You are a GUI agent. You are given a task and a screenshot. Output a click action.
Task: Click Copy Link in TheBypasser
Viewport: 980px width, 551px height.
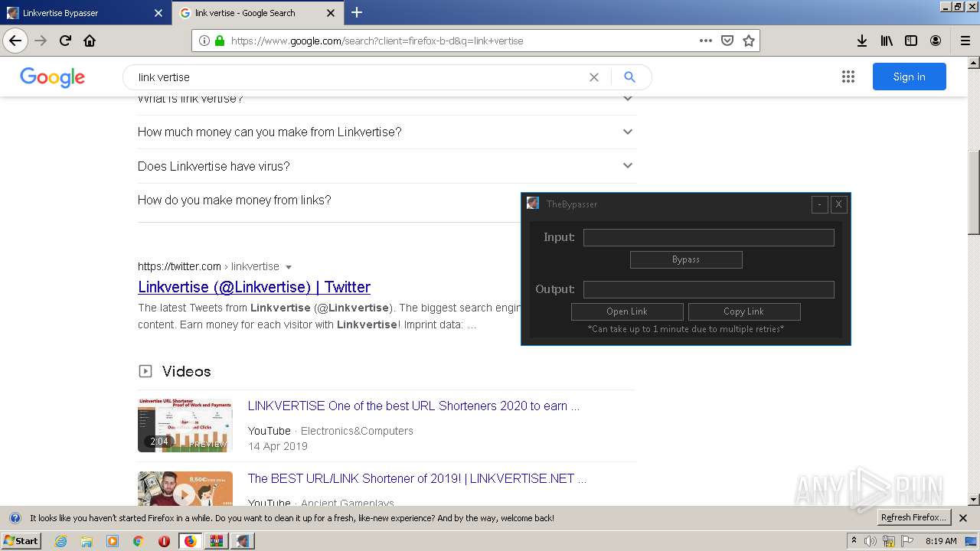tap(744, 311)
